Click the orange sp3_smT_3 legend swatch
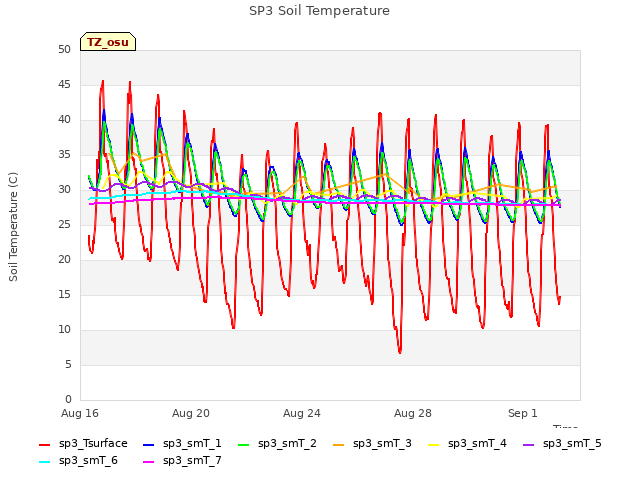The image size is (640, 480). pos(338,444)
